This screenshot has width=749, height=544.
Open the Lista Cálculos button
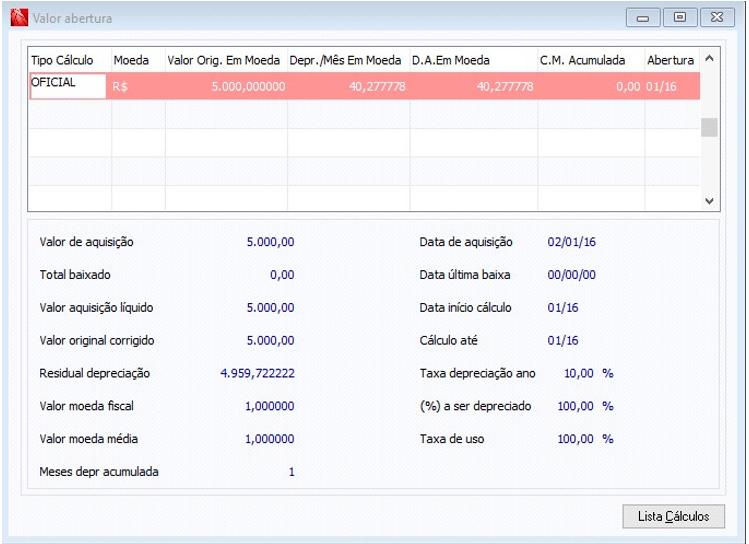click(674, 516)
